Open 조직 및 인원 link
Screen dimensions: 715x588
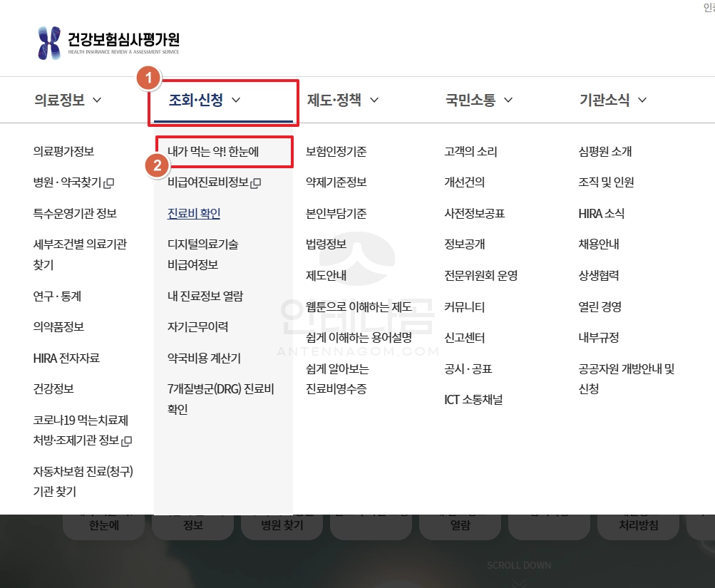(606, 182)
